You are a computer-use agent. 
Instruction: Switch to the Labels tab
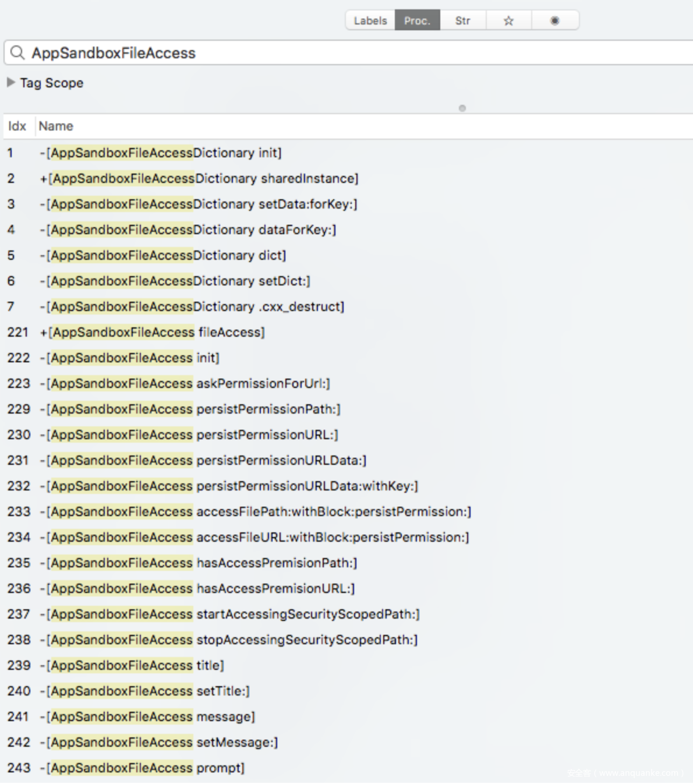pos(370,20)
